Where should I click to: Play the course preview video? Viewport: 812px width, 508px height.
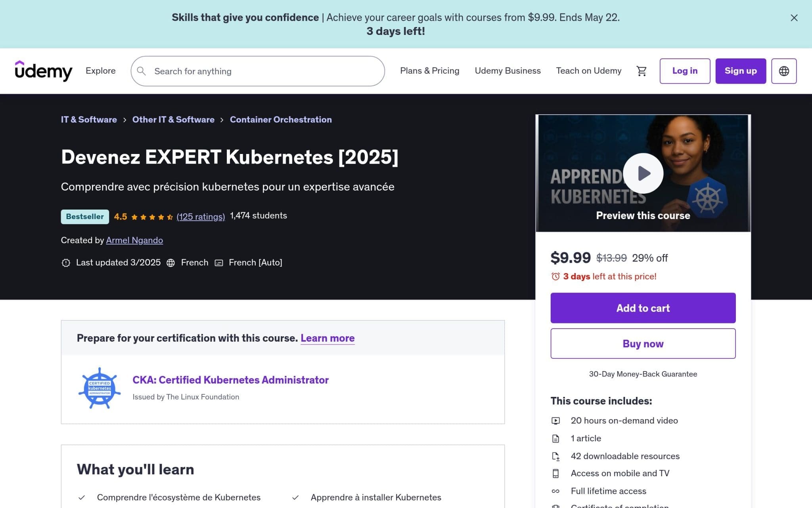click(643, 173)
